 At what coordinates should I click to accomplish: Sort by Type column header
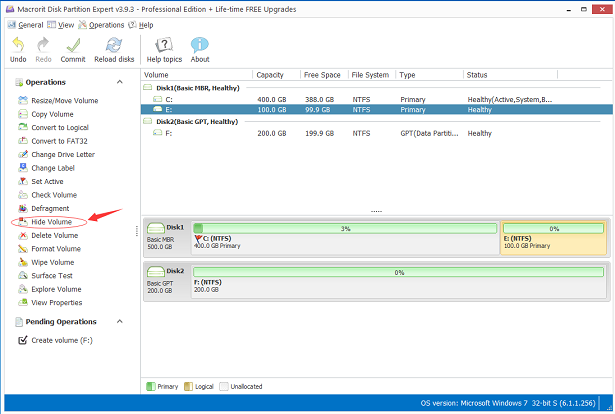[430, 75]
